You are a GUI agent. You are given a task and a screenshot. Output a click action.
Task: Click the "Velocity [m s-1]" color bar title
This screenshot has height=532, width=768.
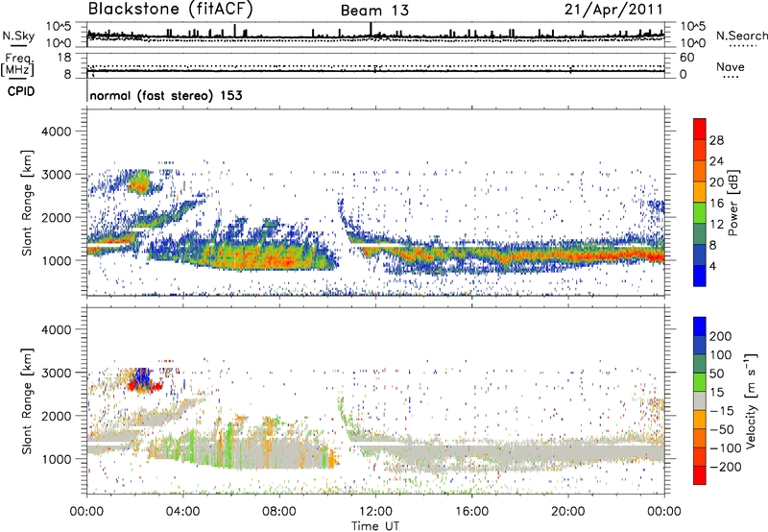751,400
